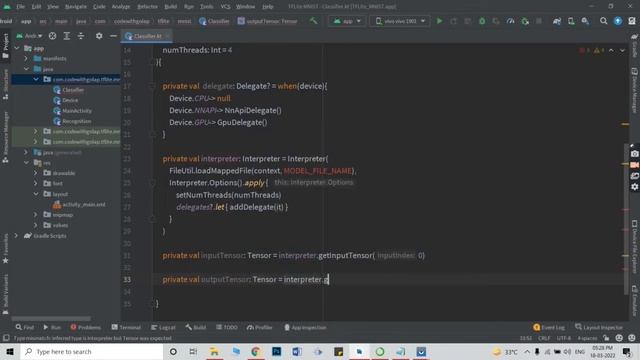Open Search Everywhere magnifier icon
The height and width of the screenshot is (360, 640).
pyautogui.click(x=603, y=21)
